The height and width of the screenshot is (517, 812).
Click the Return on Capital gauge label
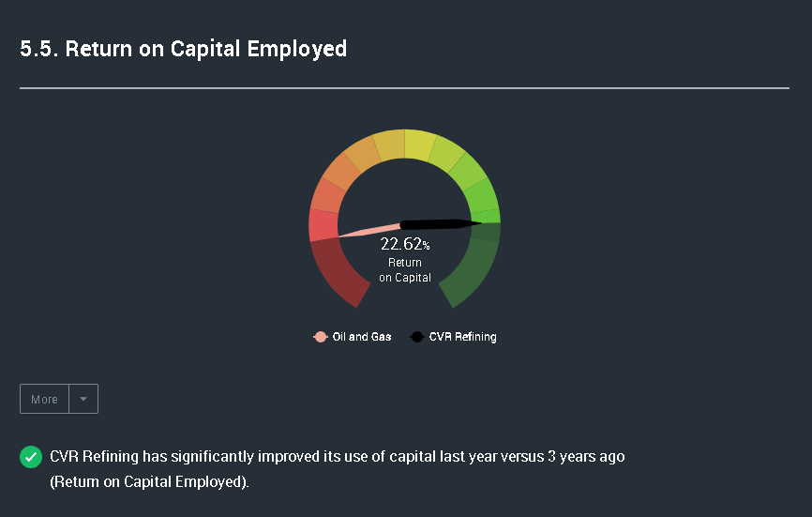click(x=405, y=270)
